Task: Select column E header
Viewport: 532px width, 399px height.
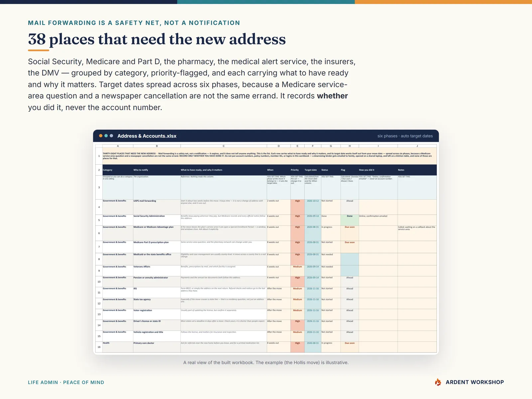Action: tap(298, 146)
